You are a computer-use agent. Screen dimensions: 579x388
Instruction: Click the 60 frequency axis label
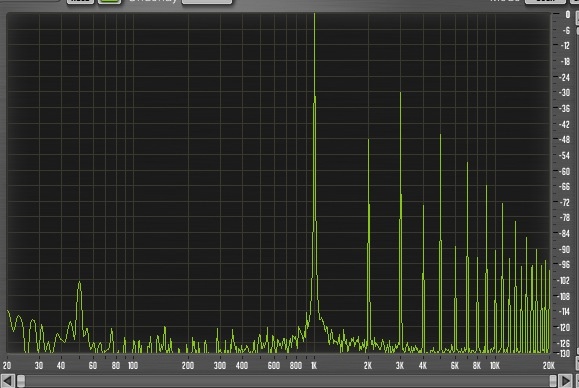point(93,365)
